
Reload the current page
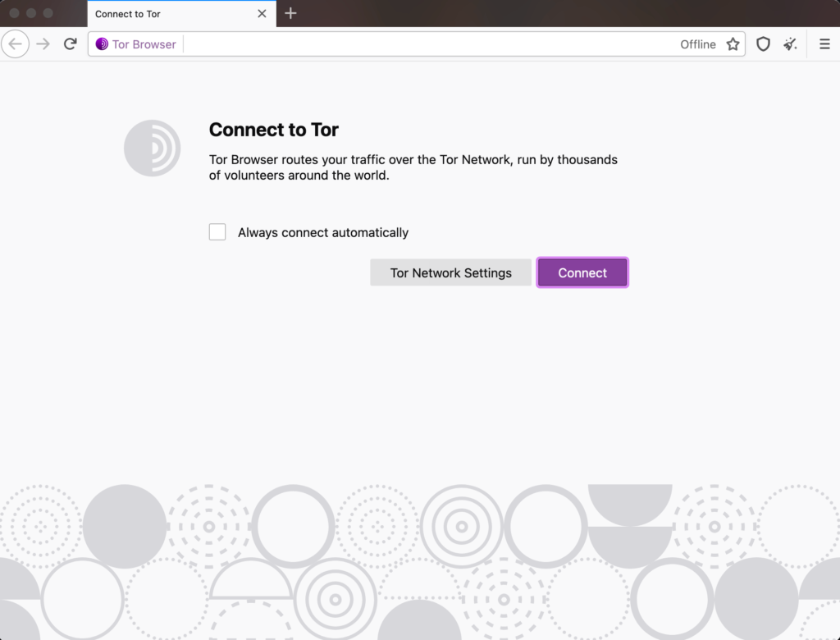click(x=71, y=44)
